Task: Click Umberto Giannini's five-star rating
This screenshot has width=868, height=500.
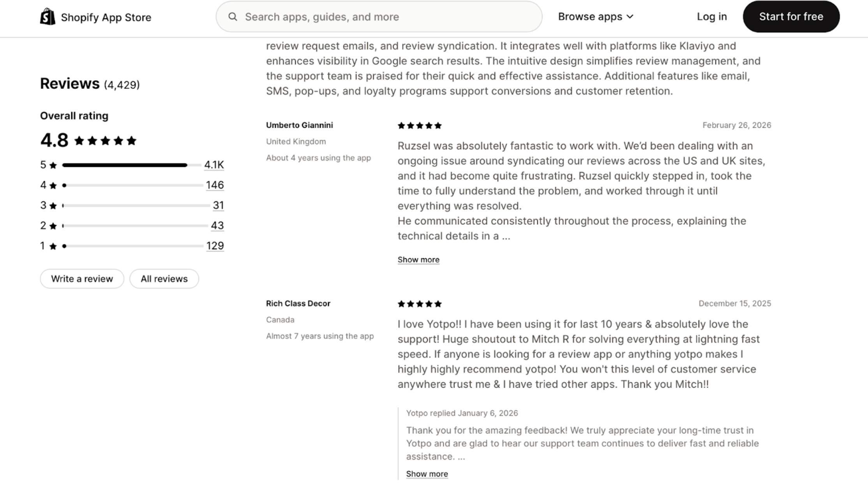Action: click(x=419, y=125)
